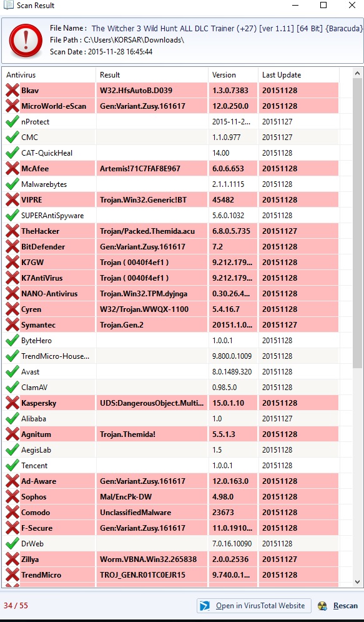The width and height of the screenshot is (364, 622).
Task: Click the scrollbar up arrow
Action: 357,74
